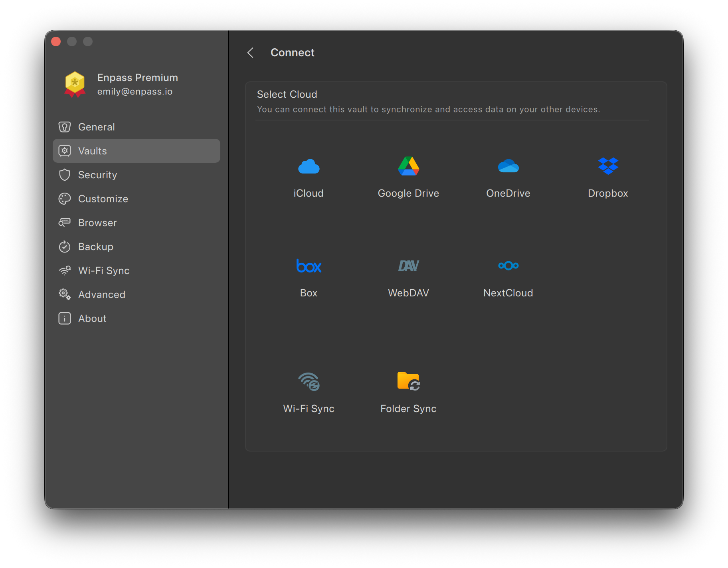Go to the Browser section
728x568 pixels.
click(136, 223)
